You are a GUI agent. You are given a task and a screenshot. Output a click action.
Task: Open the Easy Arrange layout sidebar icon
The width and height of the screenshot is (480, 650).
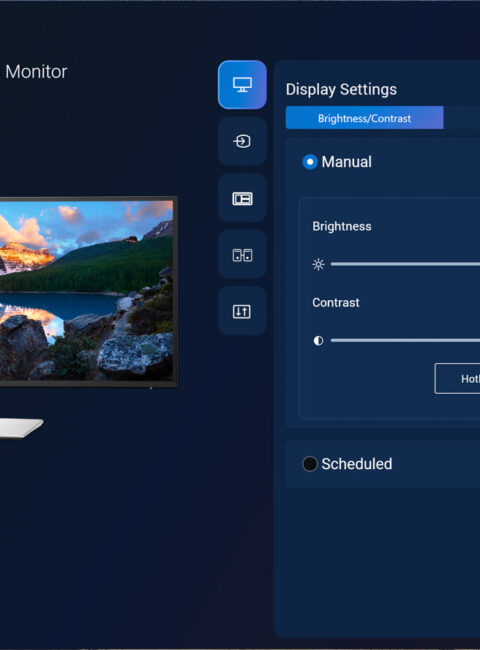(x=242, y=198)
